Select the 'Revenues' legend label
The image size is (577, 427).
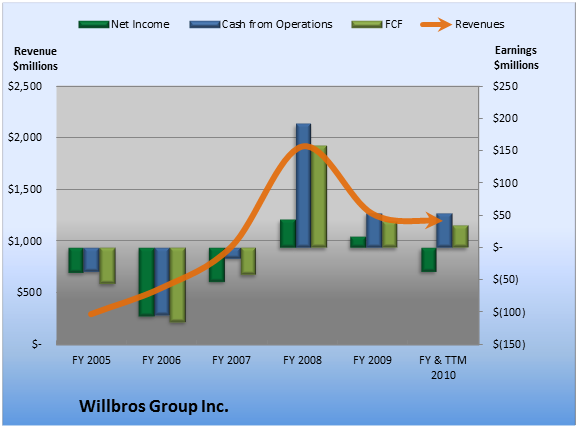click(x=479, y=24)
